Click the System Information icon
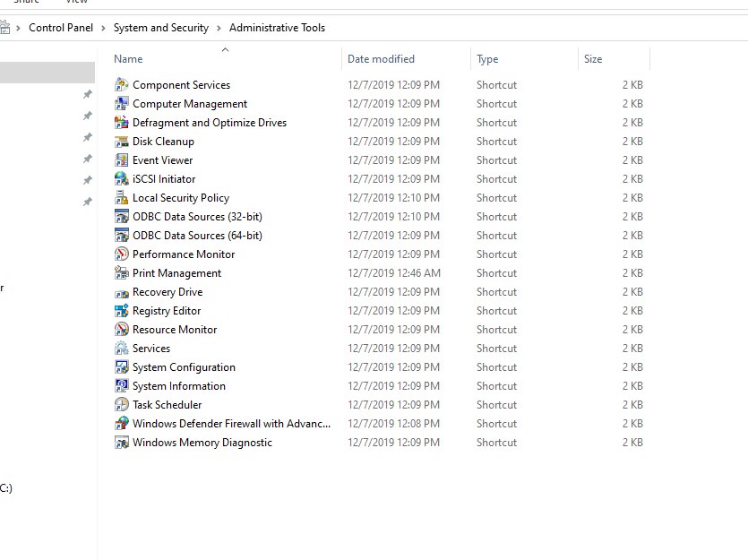The image size is (748, 560). (122, 386)
